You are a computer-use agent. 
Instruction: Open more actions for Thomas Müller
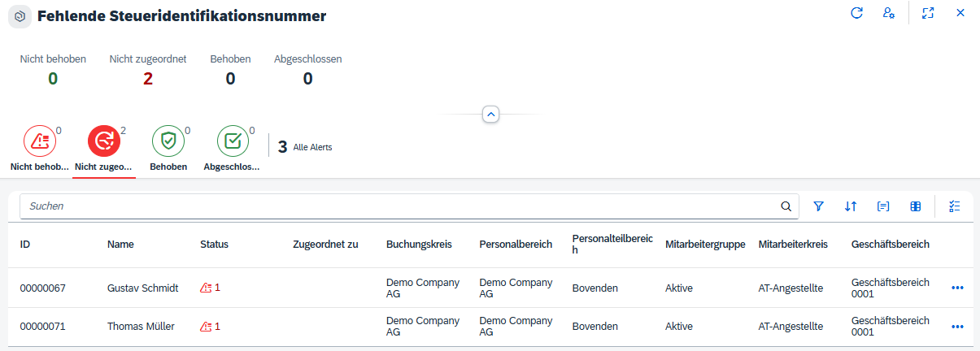pyautogui.click(x=957, y=327)
